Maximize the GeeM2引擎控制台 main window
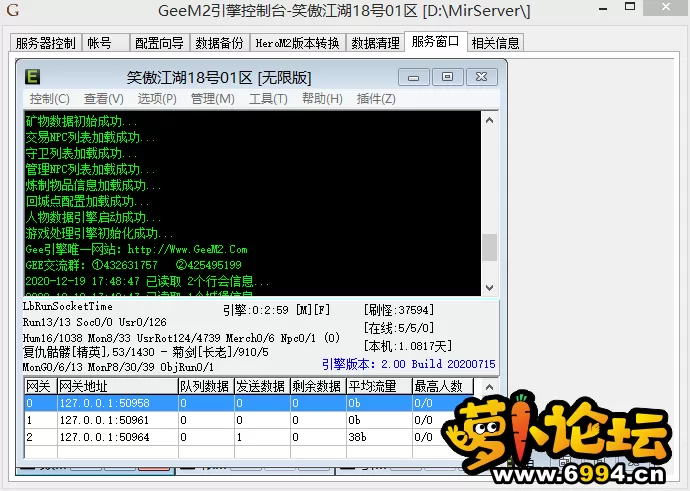Screen dimensions: 690x491 point(630,7)
